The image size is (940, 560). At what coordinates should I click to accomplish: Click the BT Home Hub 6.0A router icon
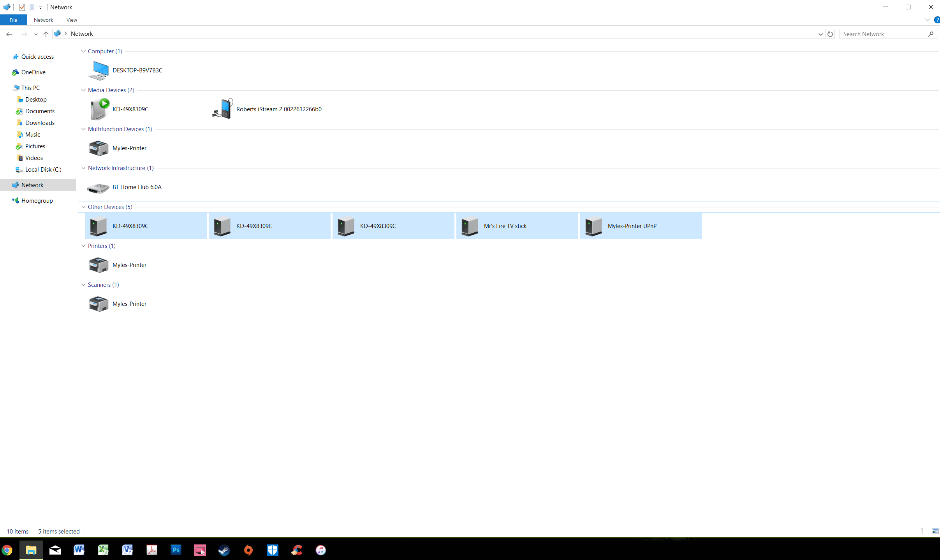click(x=98, y=188)
